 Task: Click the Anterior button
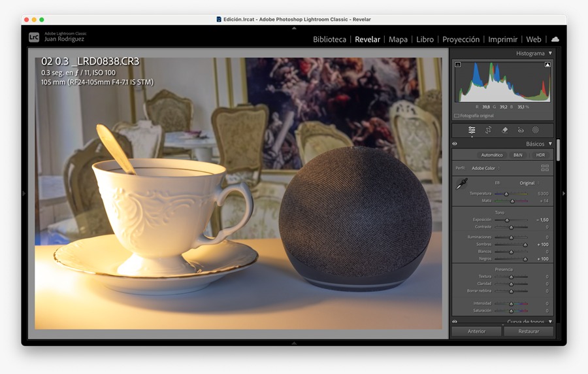pos(477,331)
